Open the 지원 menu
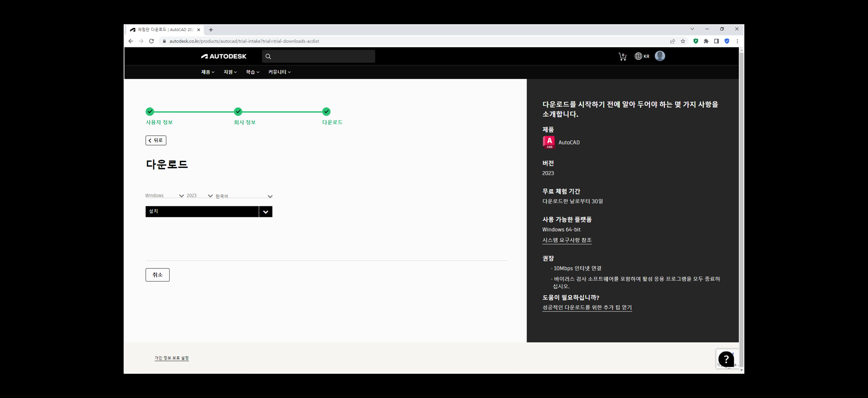The height and width of the screenshot is (398, 868). [230, 72]
